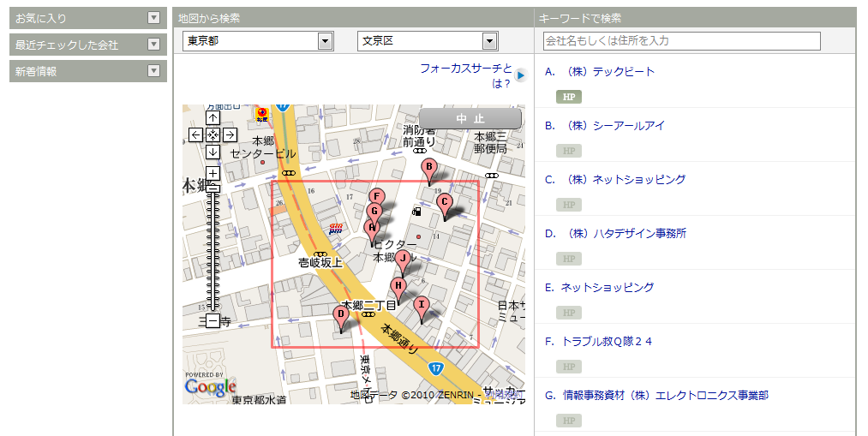
Task: Click map marker I
Action: (x=422, y=308)
